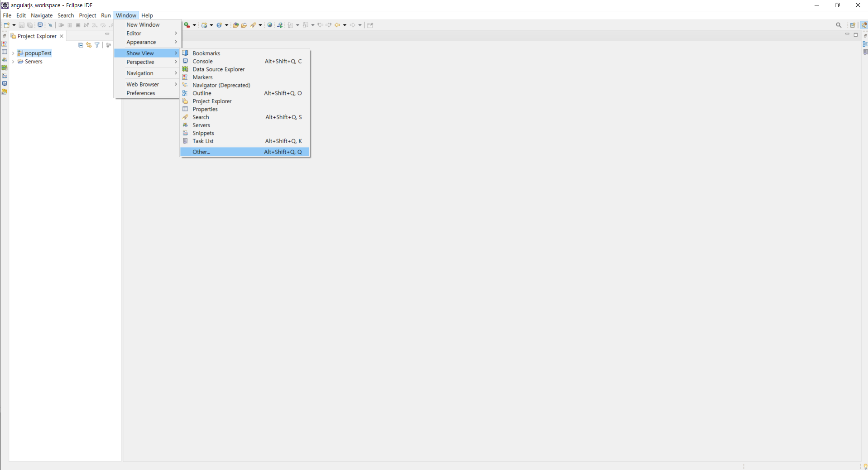Click the yellow Back arrow icon
The height and width of the screenshot is (470, 868).
pos(337,25)
